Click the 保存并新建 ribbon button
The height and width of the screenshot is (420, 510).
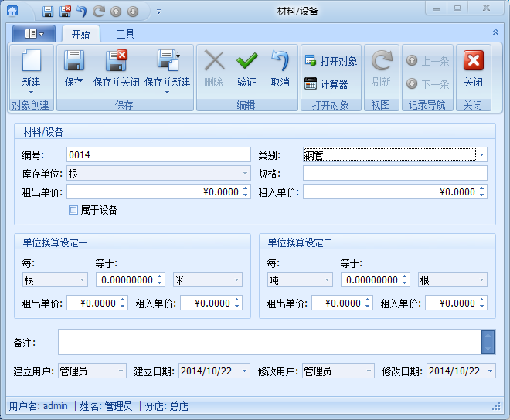[167, 71]
